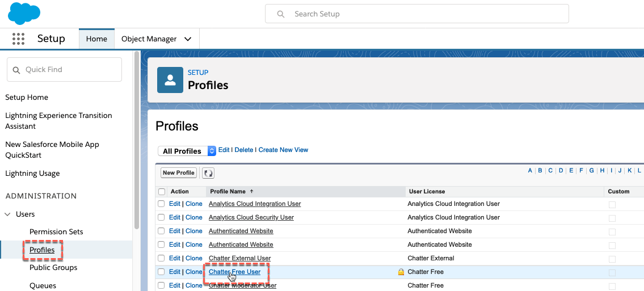Image resolution: width=644 pixels, height=291 pixels.
Task: Open the Analytics Cloud Security User profile
Action: (251, 217)
